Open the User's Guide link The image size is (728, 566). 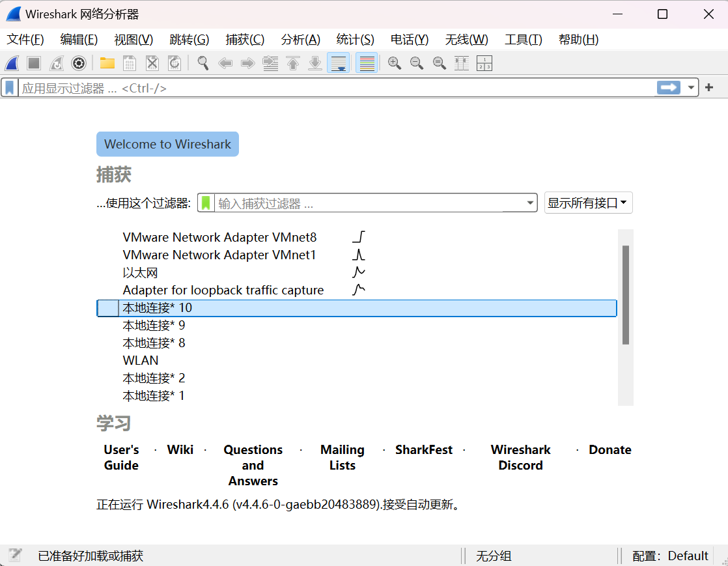point(121,457)
